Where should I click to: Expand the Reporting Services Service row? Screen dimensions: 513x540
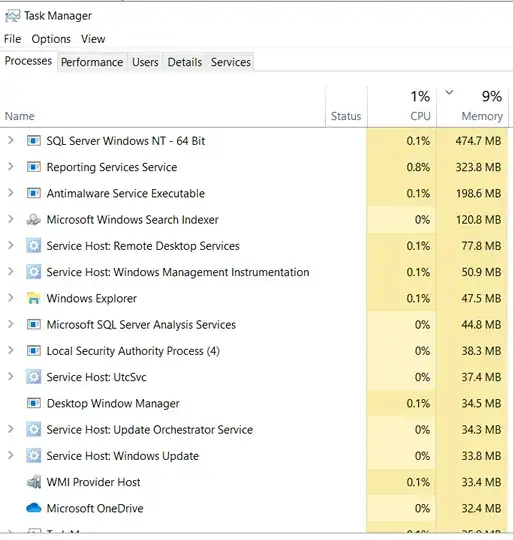pyautogui.click(x=11, y=167)
